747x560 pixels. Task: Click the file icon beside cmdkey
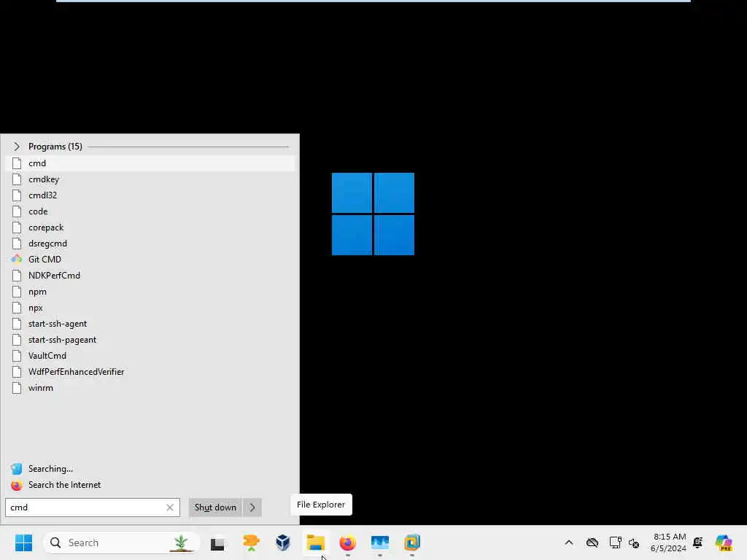coord(17,179)
